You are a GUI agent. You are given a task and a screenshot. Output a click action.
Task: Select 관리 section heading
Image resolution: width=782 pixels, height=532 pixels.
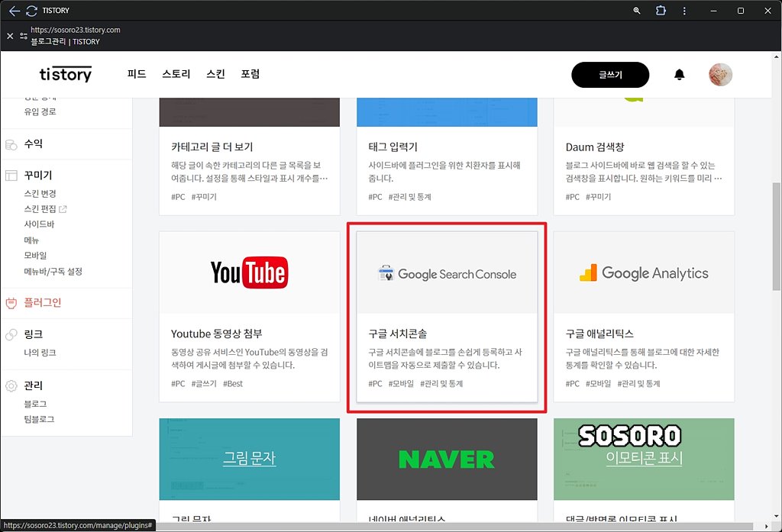point(34,386)
